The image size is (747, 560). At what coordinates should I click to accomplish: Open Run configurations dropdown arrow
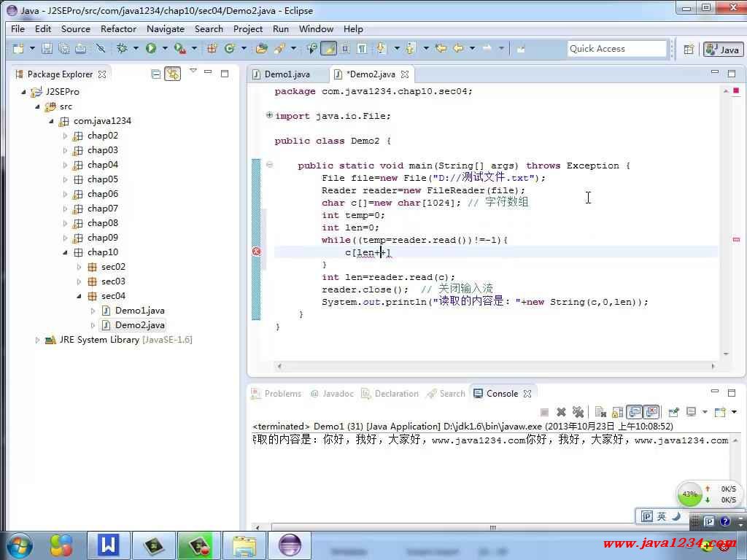point(165,48)
